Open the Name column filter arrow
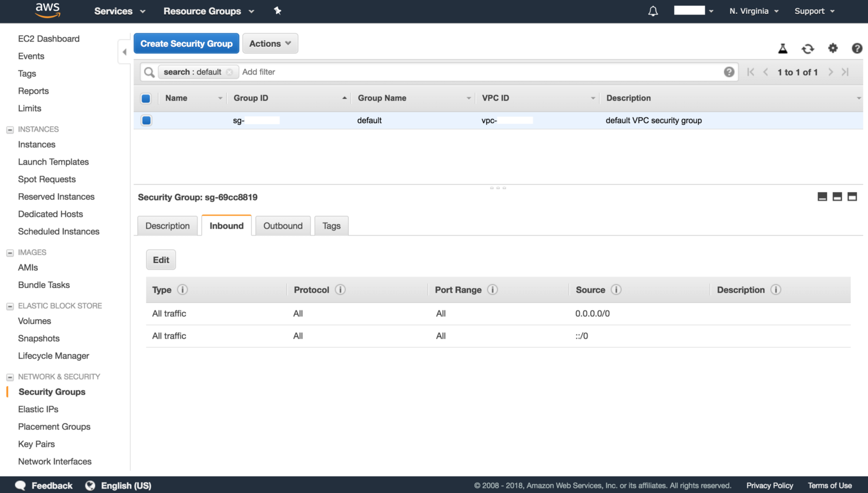Screen dimensions: 868x493 (x=220, y=98)
